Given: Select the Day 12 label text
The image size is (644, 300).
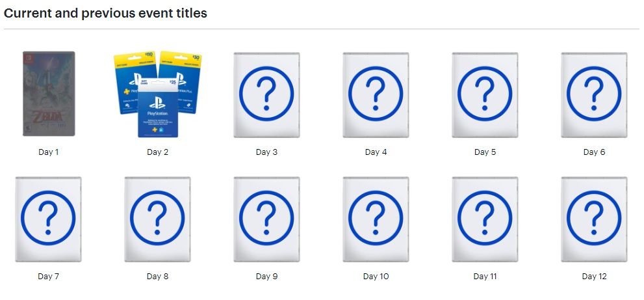Looking at the screenshot, I should (x=595, y=277).
